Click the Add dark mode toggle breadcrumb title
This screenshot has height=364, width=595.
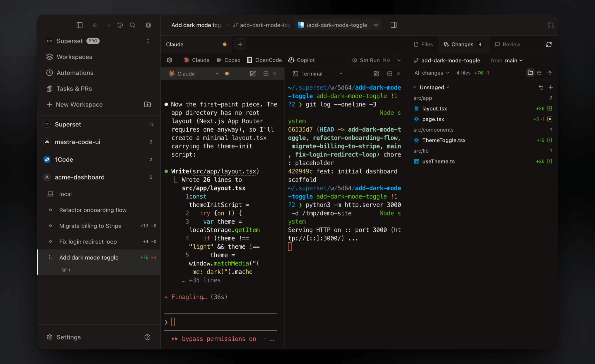196,25
